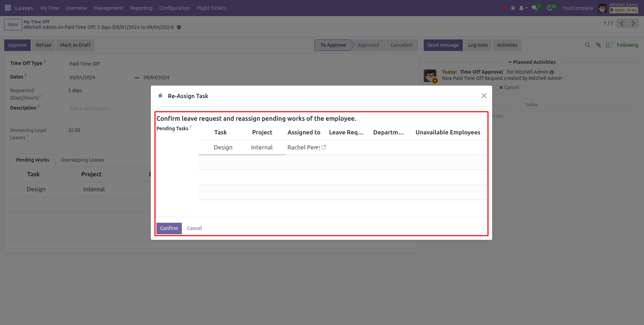Open the Assigned to field showing Rachel Perry

tap(302, 147)
